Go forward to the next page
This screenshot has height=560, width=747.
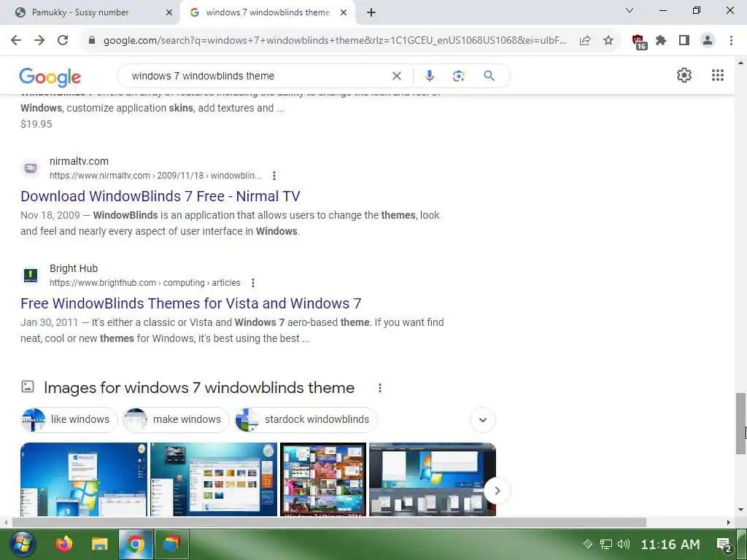pyautogui.click(x=39, y=41)
